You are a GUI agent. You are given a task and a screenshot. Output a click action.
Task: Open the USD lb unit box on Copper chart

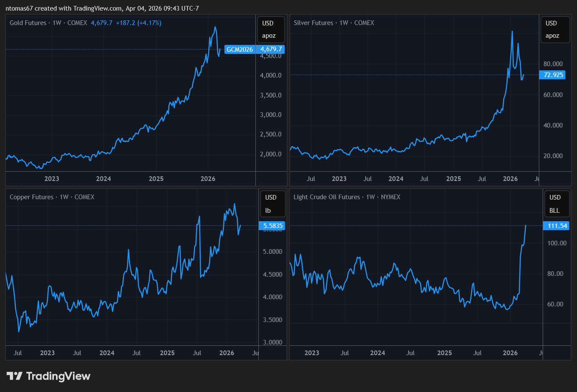272,204
